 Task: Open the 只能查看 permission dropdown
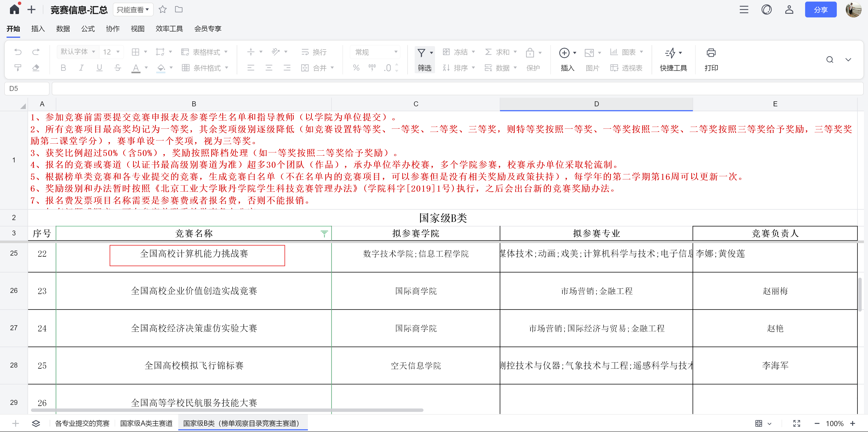click(x=133, y=10)
